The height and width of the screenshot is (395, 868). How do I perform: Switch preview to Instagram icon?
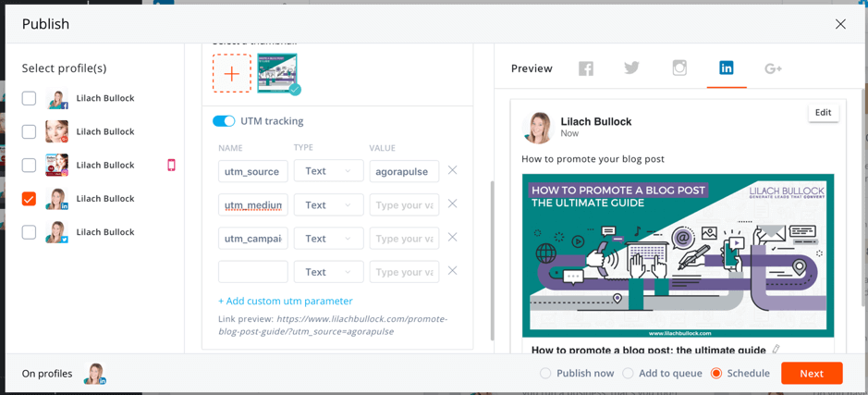tap(679, 68)
